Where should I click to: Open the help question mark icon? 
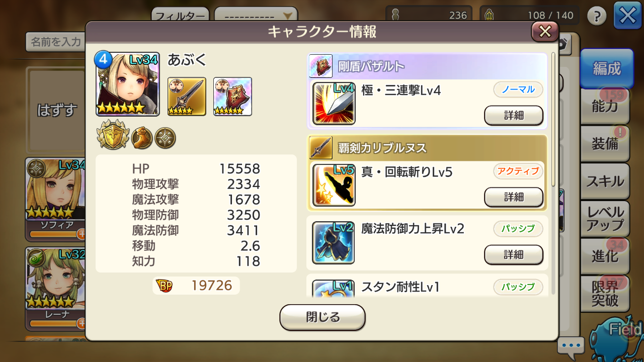coord(597,17)
